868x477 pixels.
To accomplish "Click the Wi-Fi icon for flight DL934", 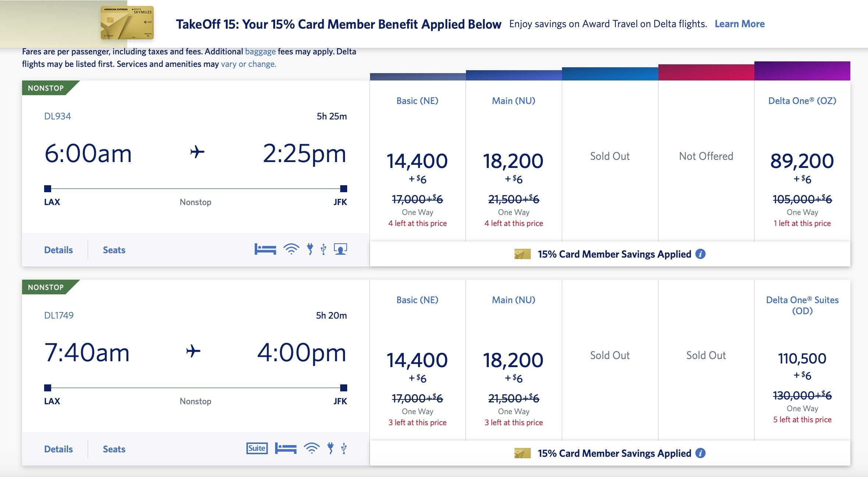I will pos(291,250).
